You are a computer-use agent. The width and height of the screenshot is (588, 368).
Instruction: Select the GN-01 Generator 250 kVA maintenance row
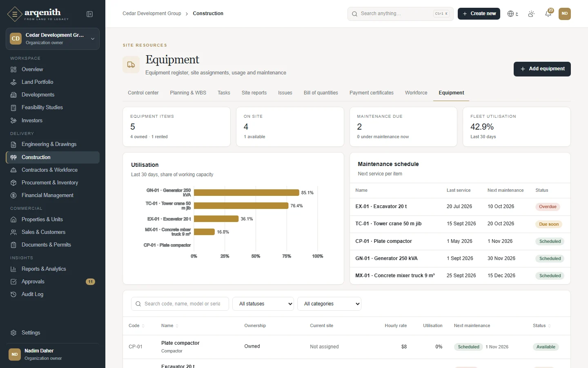[460, 258]
